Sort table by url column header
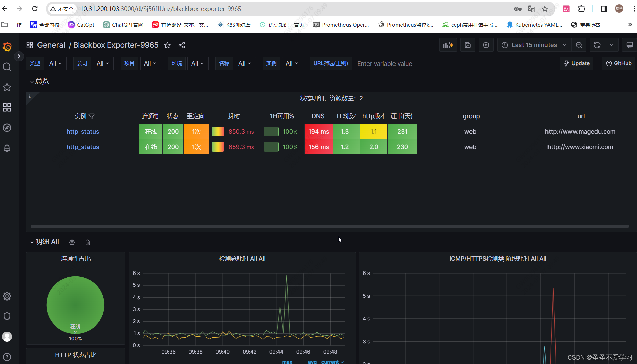The height and width of the screenshot is (364, 637). (581, 116)
